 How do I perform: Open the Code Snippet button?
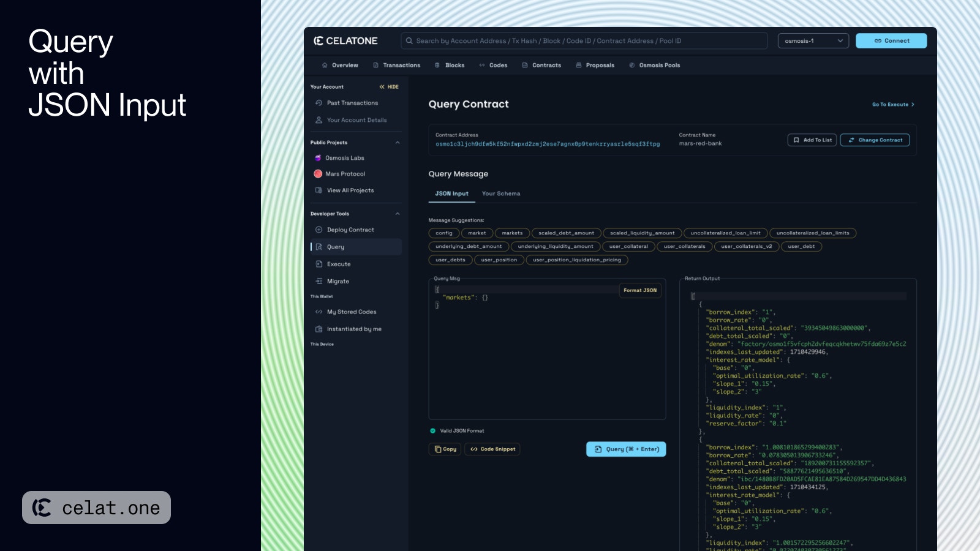492,449
